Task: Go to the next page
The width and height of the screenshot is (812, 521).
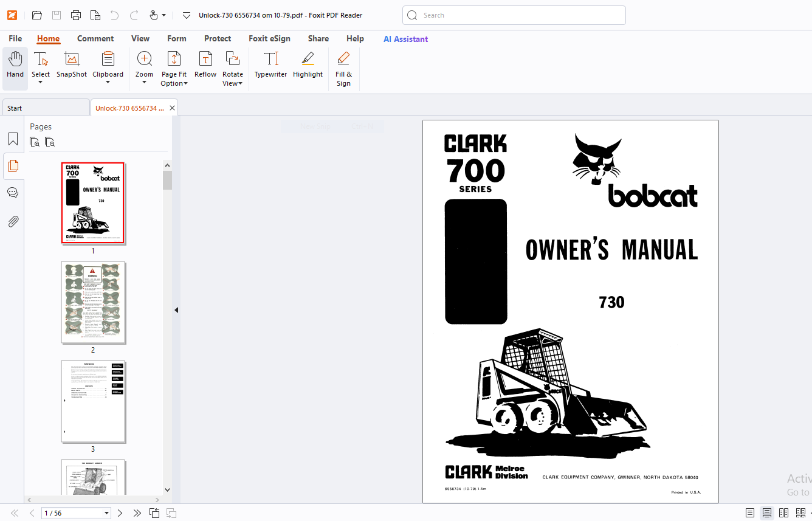Action: [x=120, y=513]
